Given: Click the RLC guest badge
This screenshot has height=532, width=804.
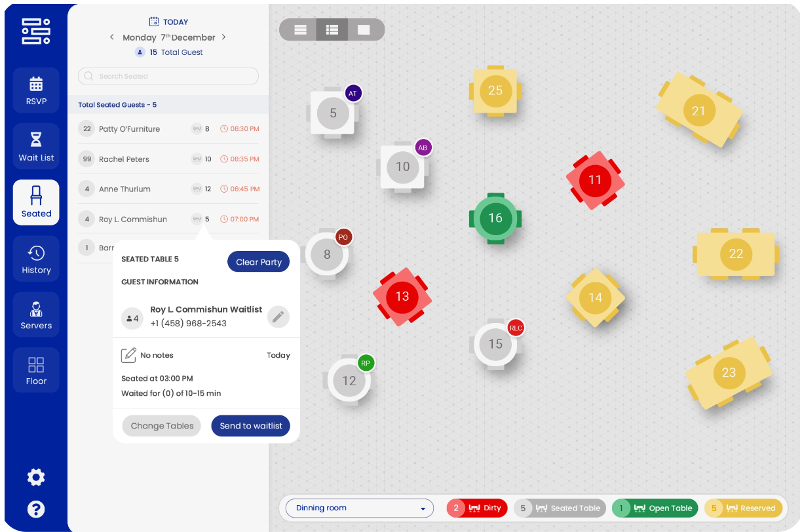Looking at the screenshot, I should click(516, 328).
